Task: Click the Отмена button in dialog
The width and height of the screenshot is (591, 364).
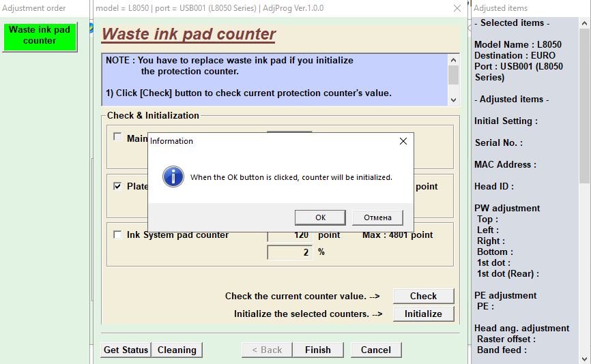Action: pos(377,217)
